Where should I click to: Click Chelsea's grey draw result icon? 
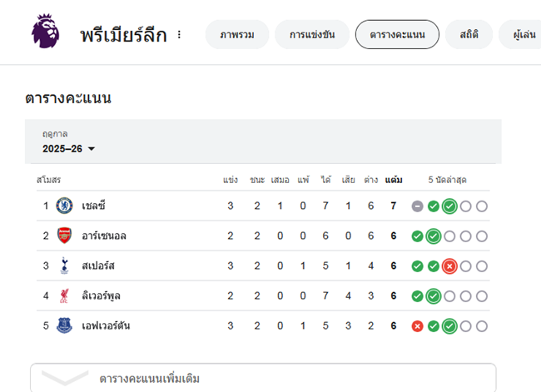coord(417,206)
